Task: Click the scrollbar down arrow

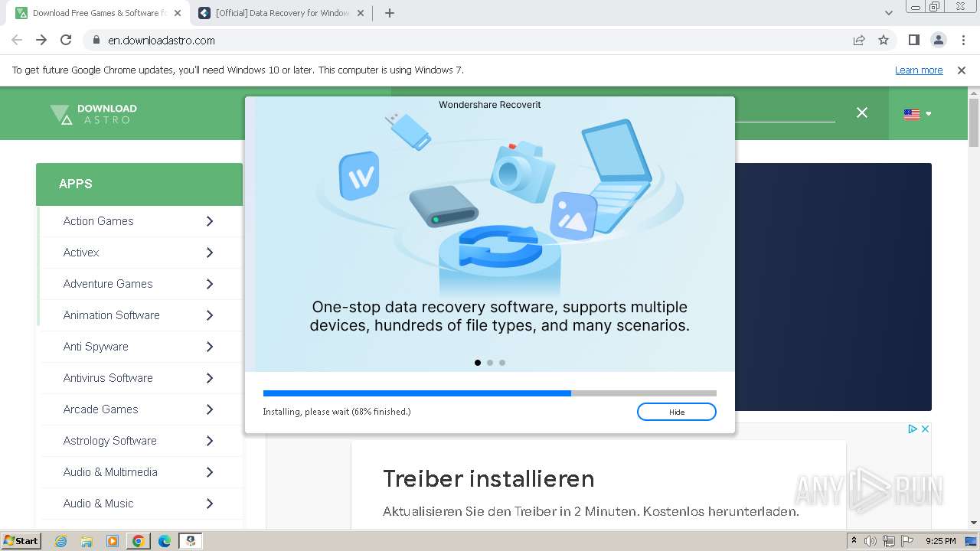Action: 974,523
